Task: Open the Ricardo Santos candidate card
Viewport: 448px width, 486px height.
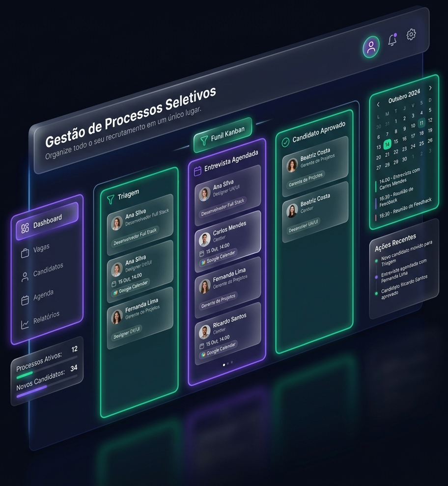Action: click(x=228, y=334)
